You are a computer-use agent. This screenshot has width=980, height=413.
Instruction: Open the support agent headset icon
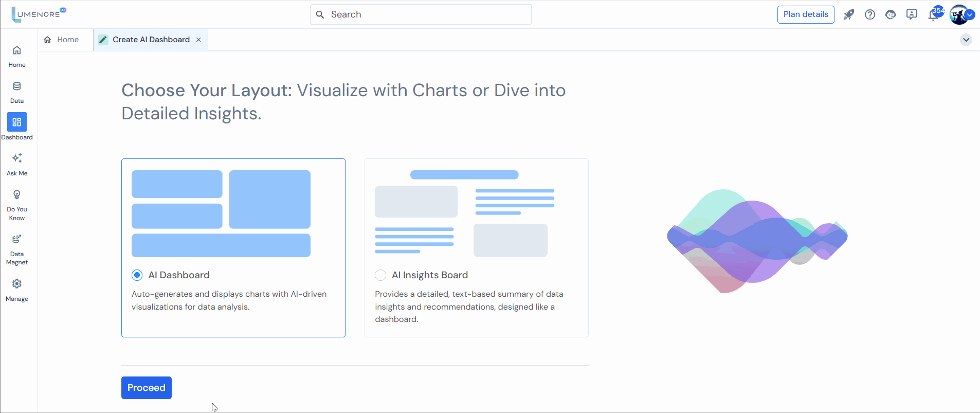(x=891, y=15)
